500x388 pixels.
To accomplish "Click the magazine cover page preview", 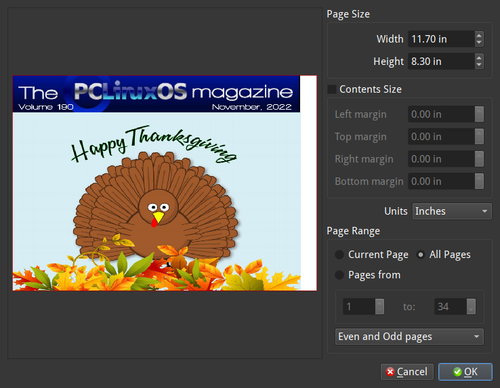I will point(165,183).
